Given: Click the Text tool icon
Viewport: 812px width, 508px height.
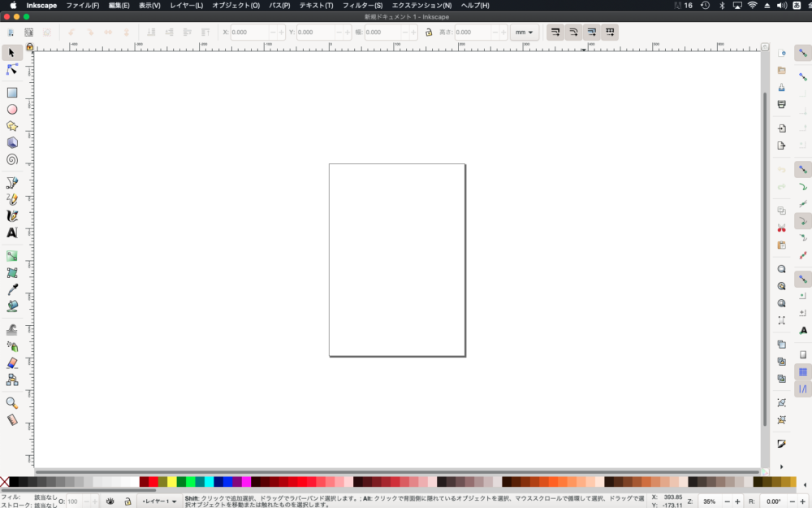Looking at the screenshot, I should point(12,232).
